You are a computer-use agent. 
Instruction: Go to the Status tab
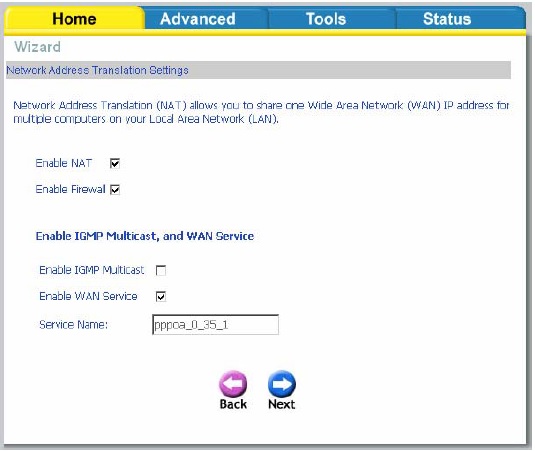(x=447, y=19)
